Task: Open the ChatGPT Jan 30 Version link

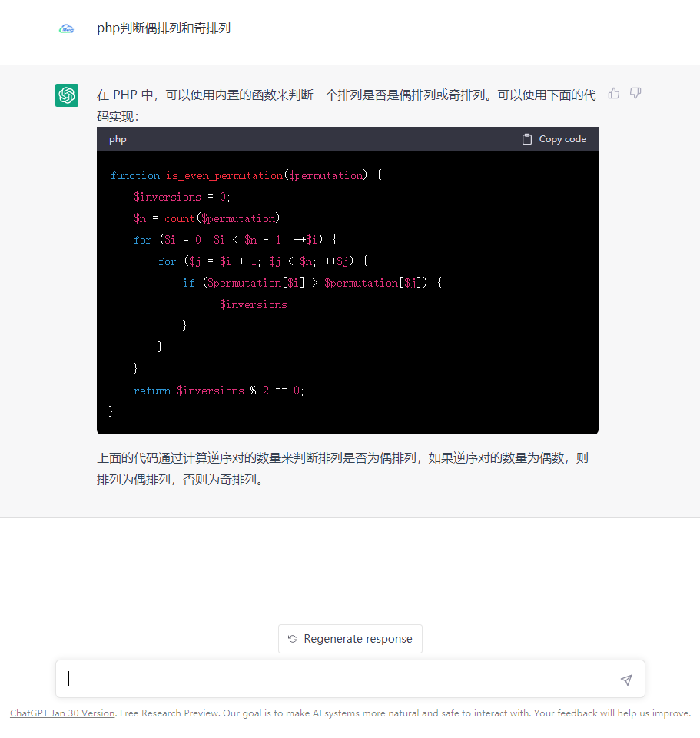Action: click(62, 713)
